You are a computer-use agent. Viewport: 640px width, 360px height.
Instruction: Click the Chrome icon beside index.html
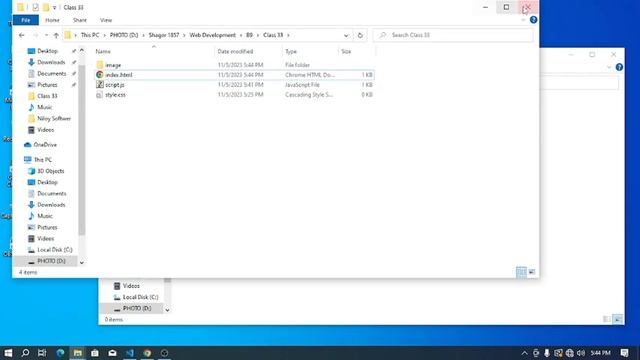click(x=100, y=75)
